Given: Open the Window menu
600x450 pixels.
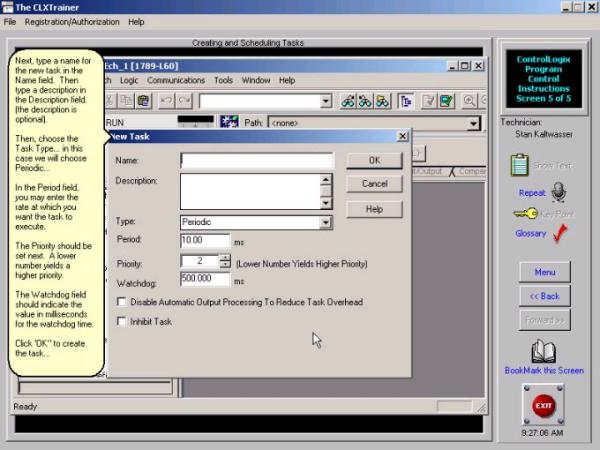Looking at the screenshot, I should (x=256, y=80).
